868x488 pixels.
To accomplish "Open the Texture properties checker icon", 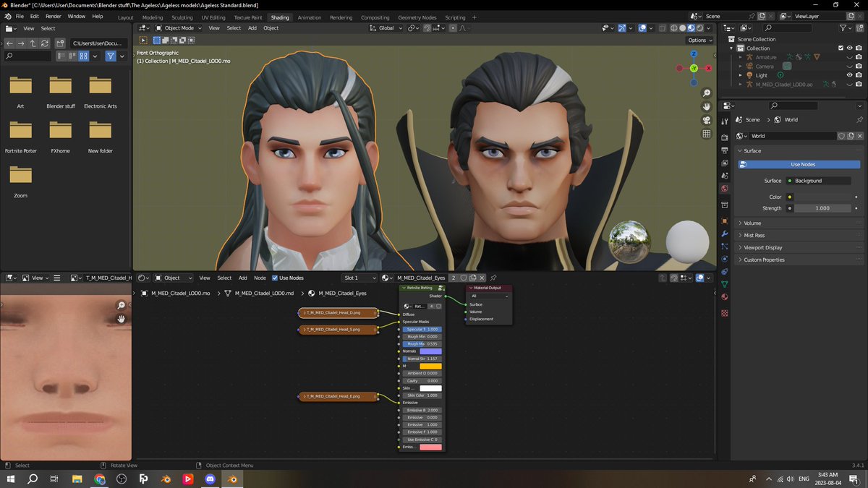I will point(724,313).
